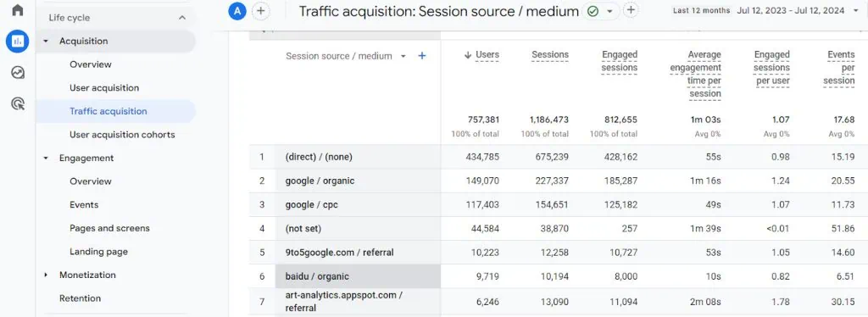Open the Explore icon in sidebar
Viewport: 868px width, 317px height.
(x=17, y=73)
